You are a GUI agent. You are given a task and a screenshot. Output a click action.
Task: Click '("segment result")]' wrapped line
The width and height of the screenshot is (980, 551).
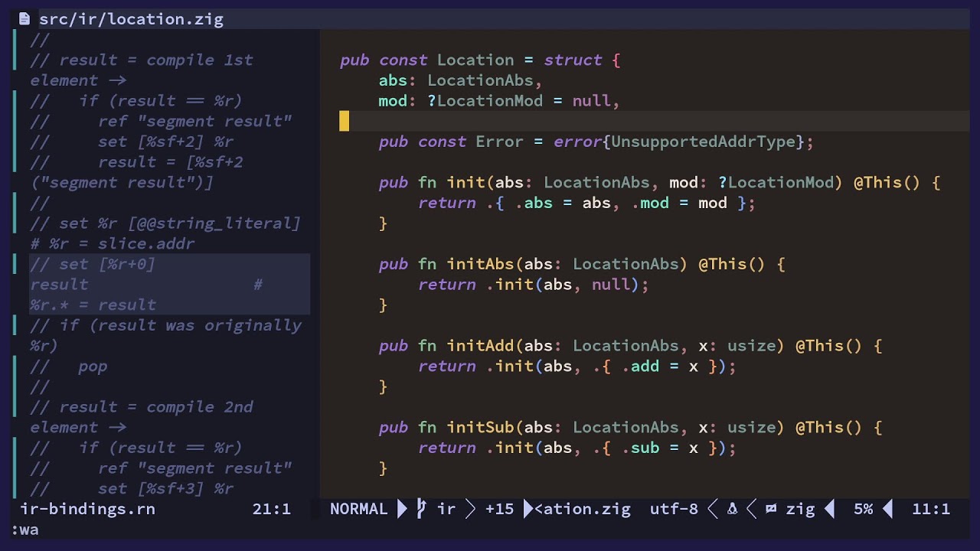[122, 182]
